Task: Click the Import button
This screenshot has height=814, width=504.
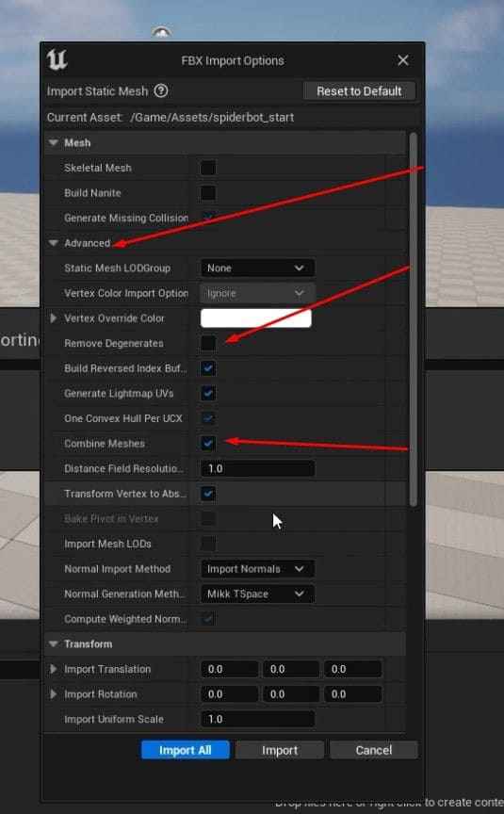Action: tap(280, 750)
